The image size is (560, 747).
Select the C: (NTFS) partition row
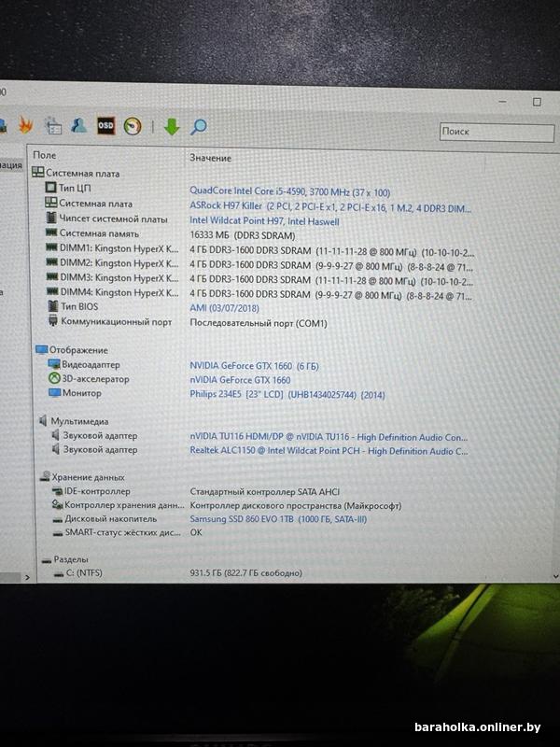coord(78,572)
